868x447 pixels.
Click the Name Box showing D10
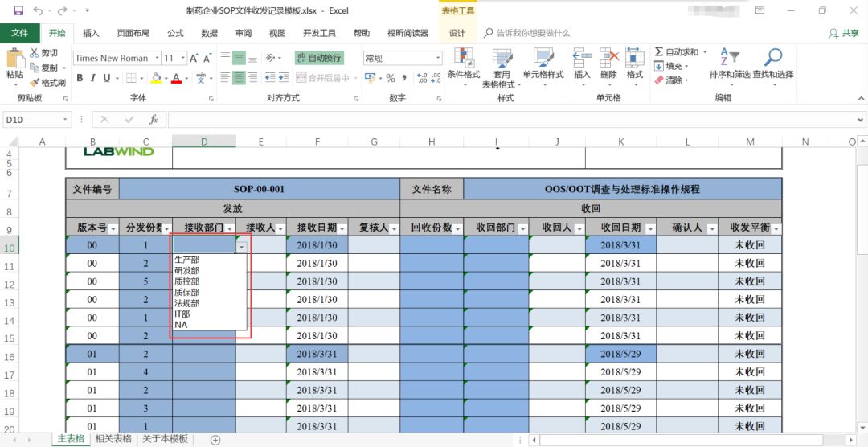click(x=31, y=119)
